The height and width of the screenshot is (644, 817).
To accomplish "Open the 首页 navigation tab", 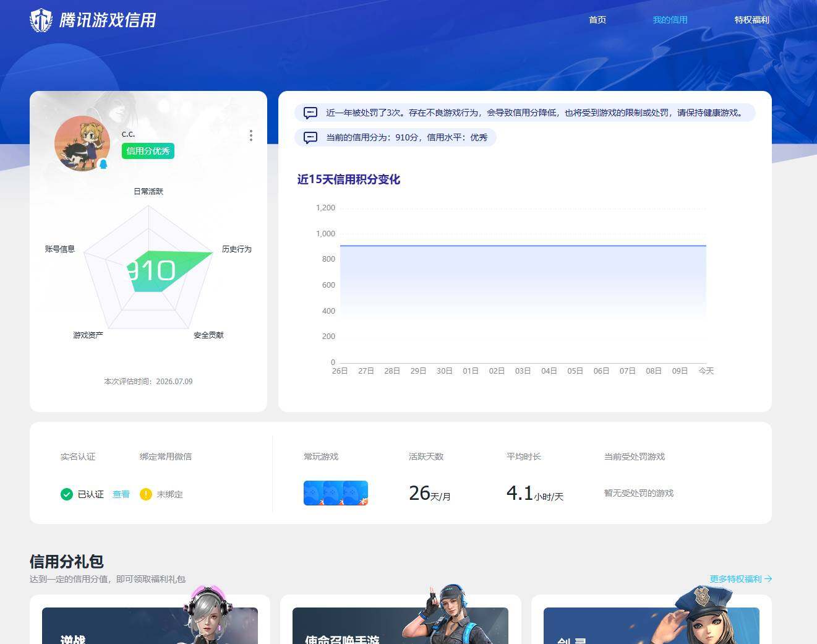I will coord(597,20).
